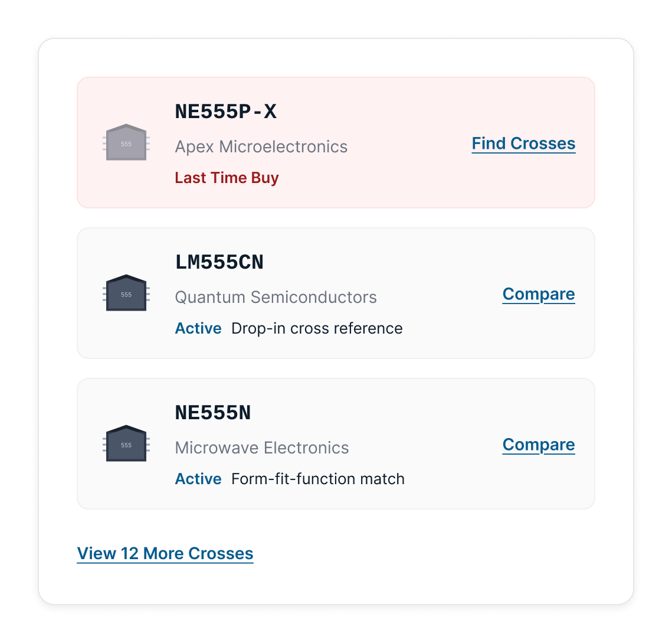Click the Active label on the NE555N card
This screenshot has height=643, width=672.
(x=198, y=479)
